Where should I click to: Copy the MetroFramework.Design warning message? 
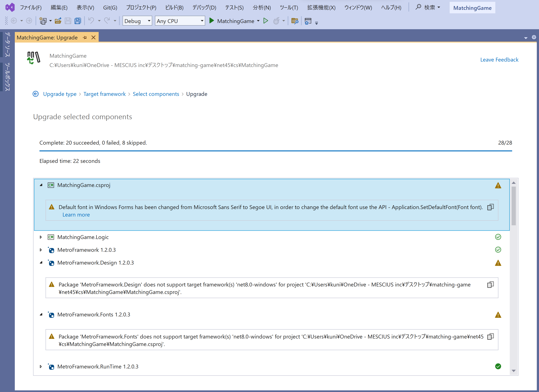point(491,285)
